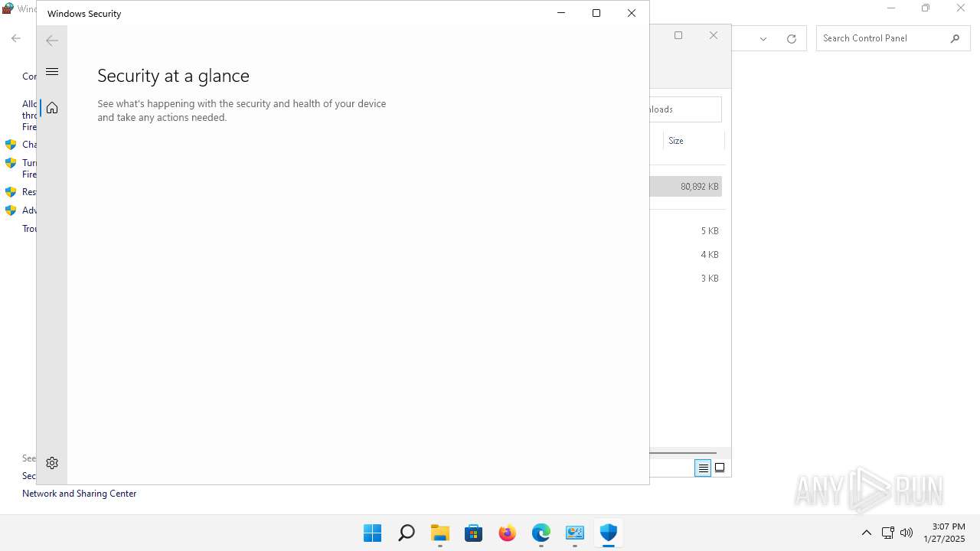
Task: Click the Size column header
Action: tap(693, 141)
